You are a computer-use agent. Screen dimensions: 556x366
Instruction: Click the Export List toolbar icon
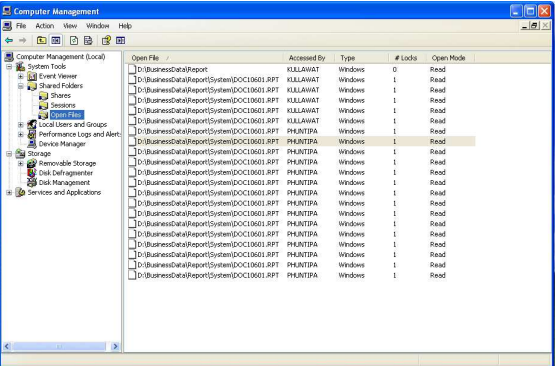click(x=88, y=40)
